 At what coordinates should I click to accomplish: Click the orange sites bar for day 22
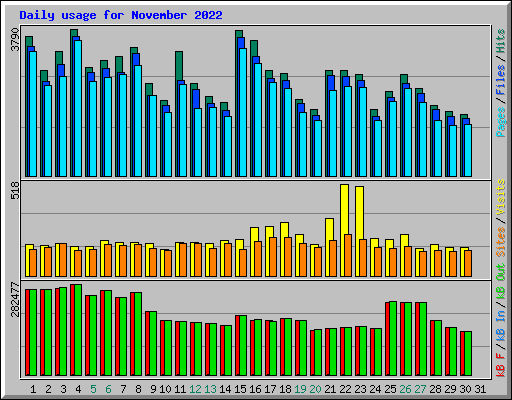[348, 255]
